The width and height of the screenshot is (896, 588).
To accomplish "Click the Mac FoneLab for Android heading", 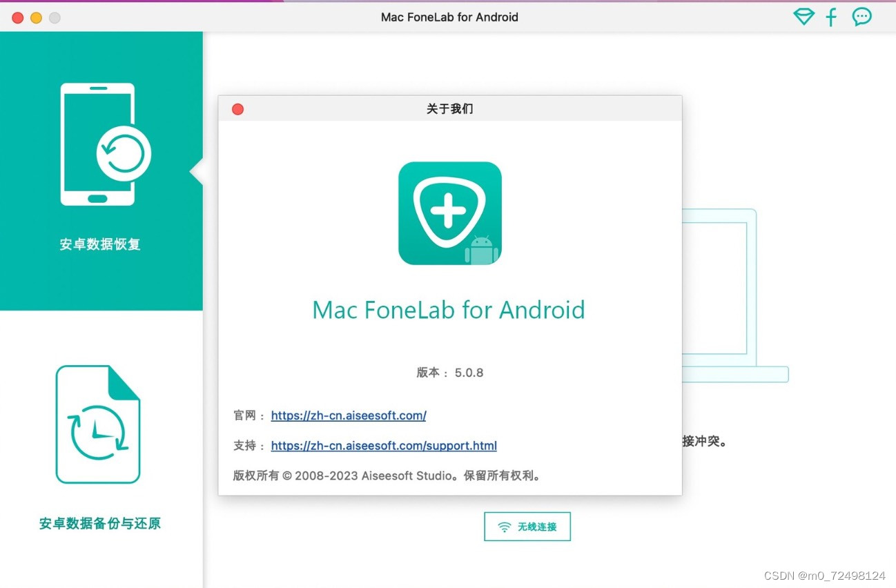I will tap(449, 310).
